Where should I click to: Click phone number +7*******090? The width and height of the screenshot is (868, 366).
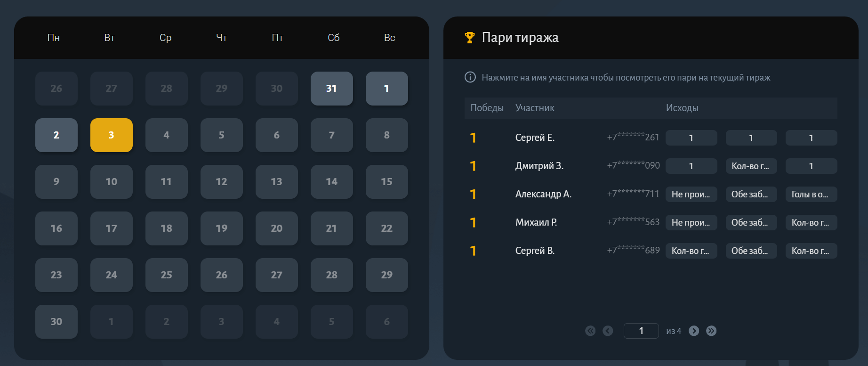tap(633, 165)
